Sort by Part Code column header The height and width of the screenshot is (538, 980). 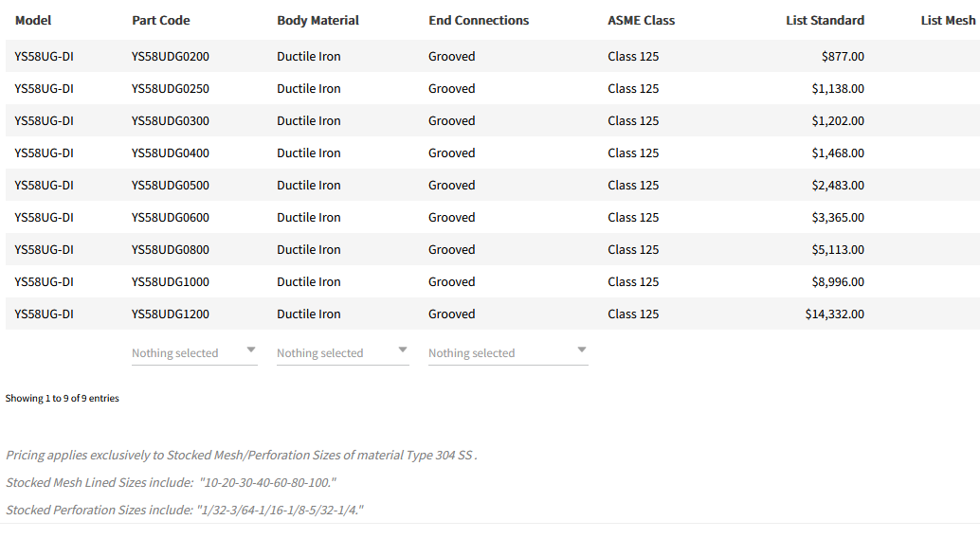pos(161,20)
